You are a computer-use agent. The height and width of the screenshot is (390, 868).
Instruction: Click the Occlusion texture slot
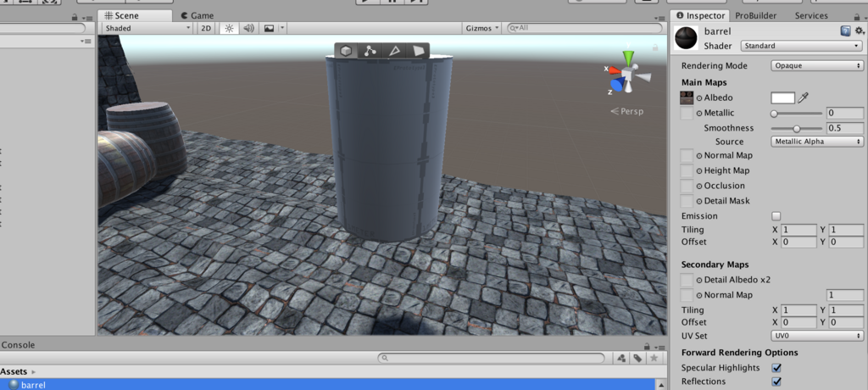point(687,186)
